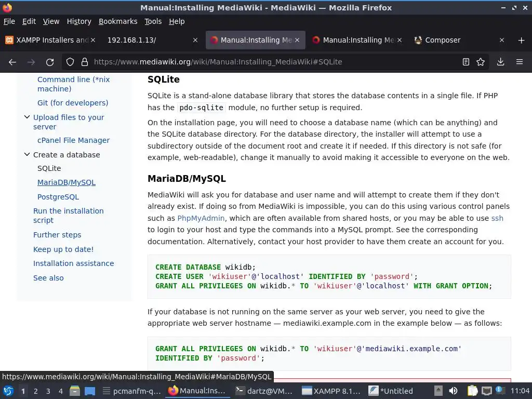The image size is (532, 399).
Task: Collapse the Create a database section
Action: (x=27, y=154)
